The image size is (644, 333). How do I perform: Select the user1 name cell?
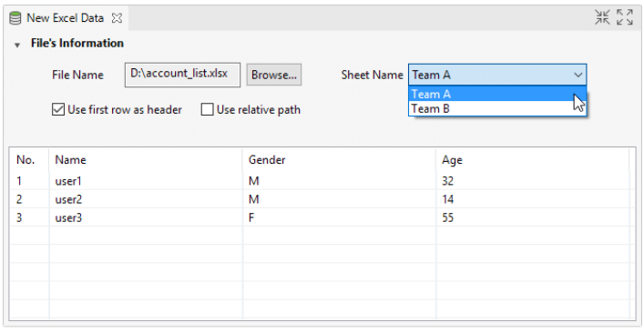146,181
